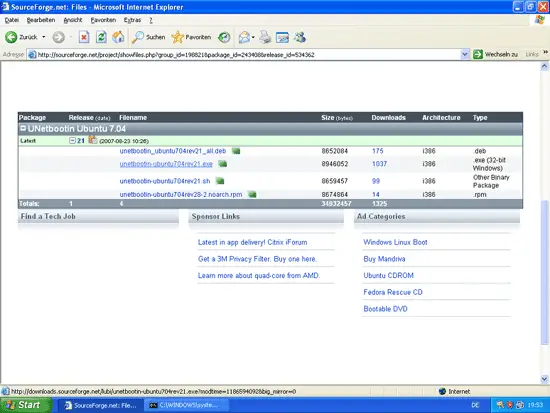Open the Favoriten star toolbar button
This screenshot has height=413, width=550.
pyautogui.click(x=191, y=37)
